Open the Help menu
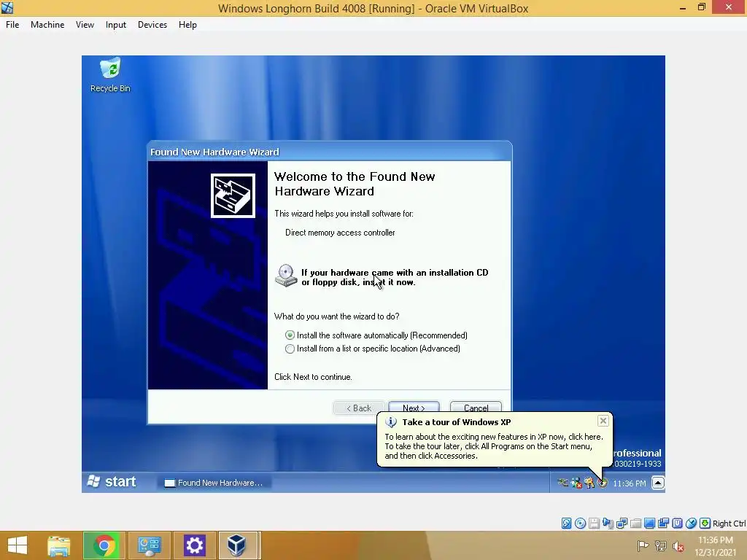Viewport: 747px width, 560px height. point(187,25)
